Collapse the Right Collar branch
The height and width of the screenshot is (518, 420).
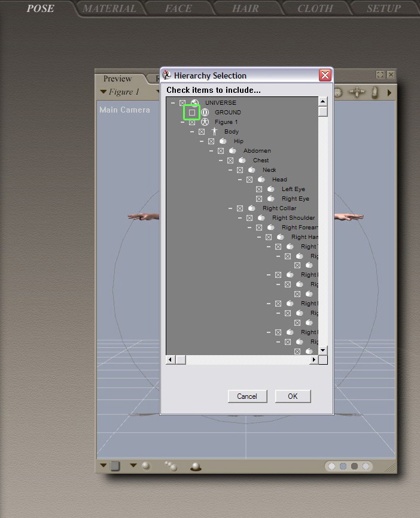pyautogui.click(x=230, y=208)
